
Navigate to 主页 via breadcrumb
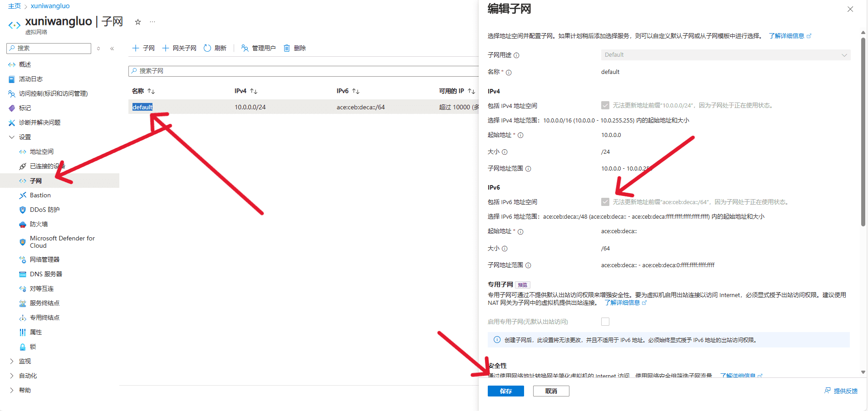pos(14,5)
